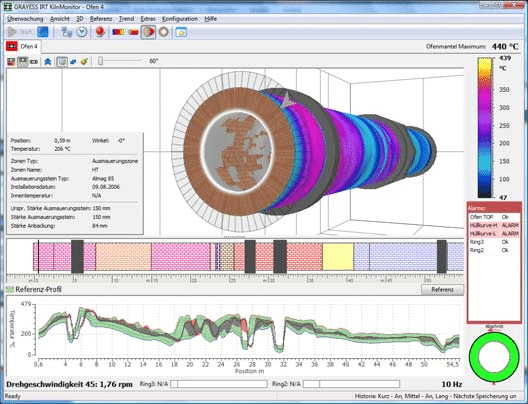Select the red kiln shell view icon
This screenshot has height=404, width=528.
click(133, 32)
